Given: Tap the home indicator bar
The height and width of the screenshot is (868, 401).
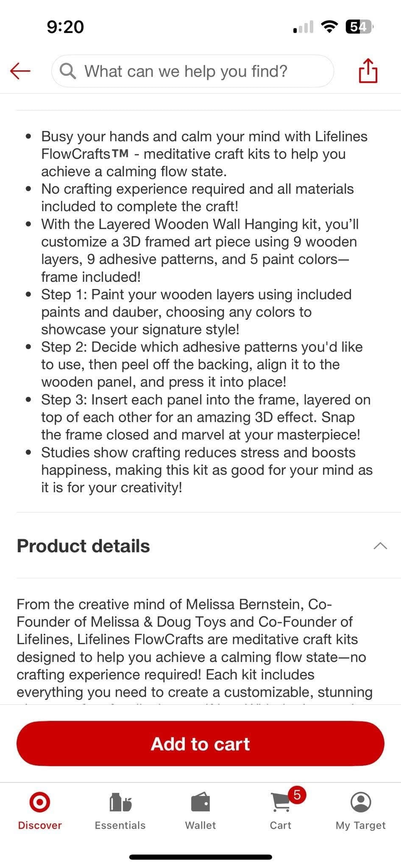Looking at the screenshot, I should (200, 857).
